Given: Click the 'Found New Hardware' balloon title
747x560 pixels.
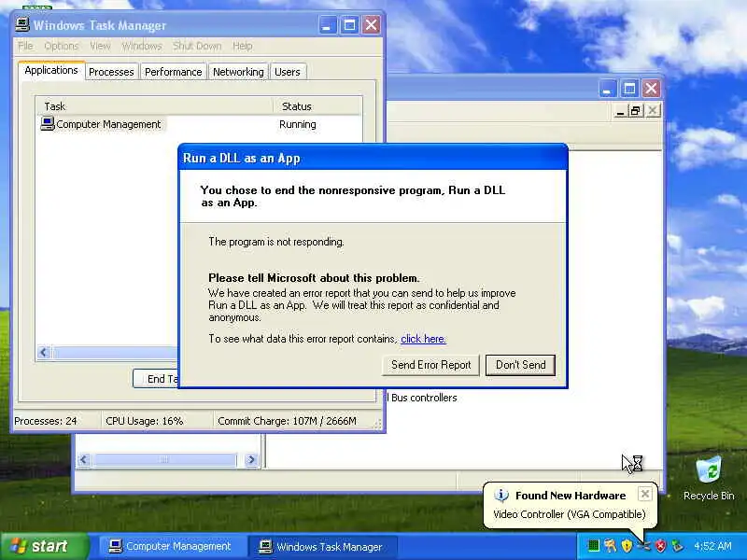Looking at the screenshot, I should pos(571,496).
